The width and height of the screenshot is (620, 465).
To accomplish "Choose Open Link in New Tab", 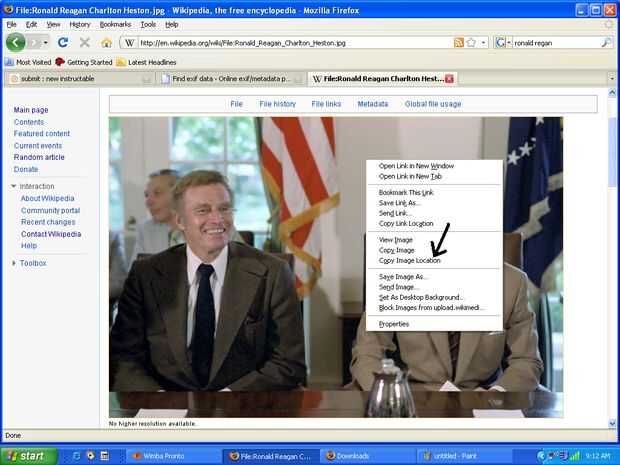I will pyautogui.click(x=434, y=176).
